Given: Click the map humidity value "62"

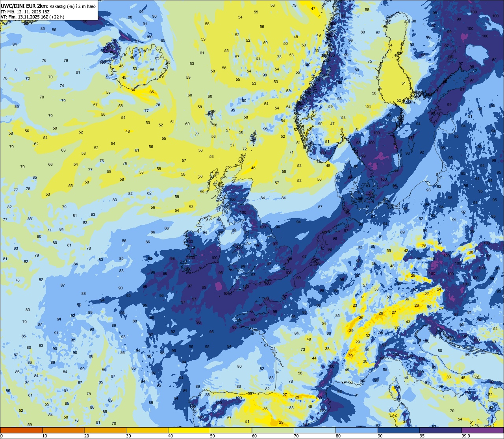Looking at the screenshot, I should (x=36, y=144).
